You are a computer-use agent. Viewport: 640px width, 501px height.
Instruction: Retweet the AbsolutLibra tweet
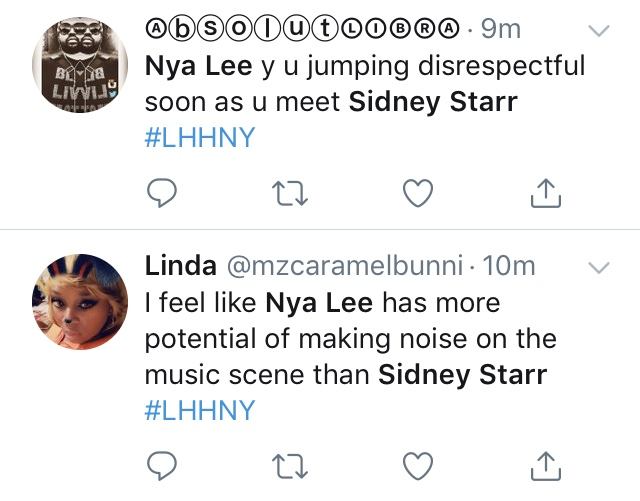(290, 193)
